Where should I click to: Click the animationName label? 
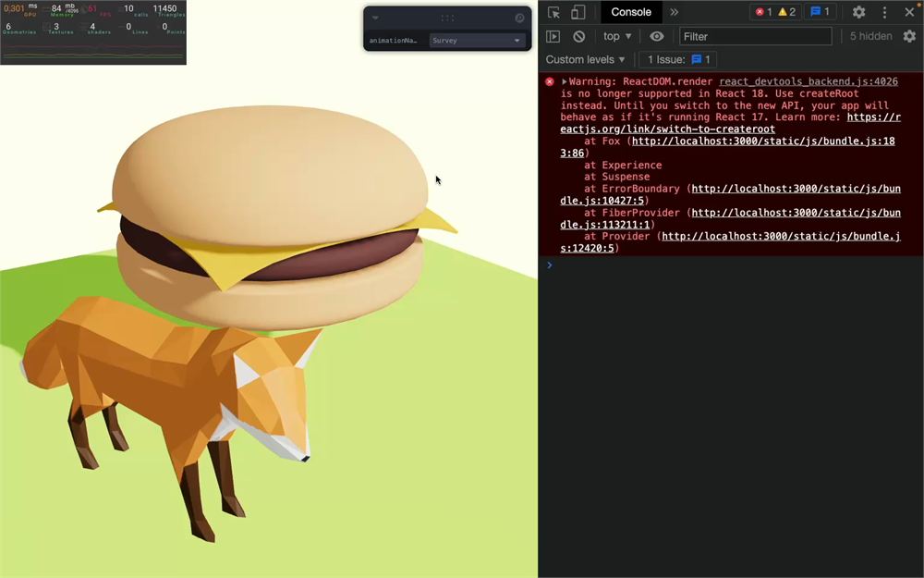(x=393, y=41)
